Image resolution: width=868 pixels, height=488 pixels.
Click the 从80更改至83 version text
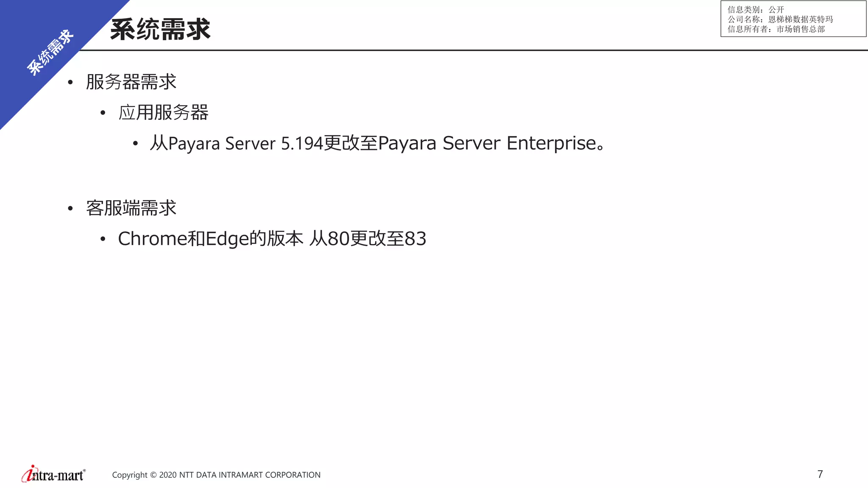coord(368,238)
